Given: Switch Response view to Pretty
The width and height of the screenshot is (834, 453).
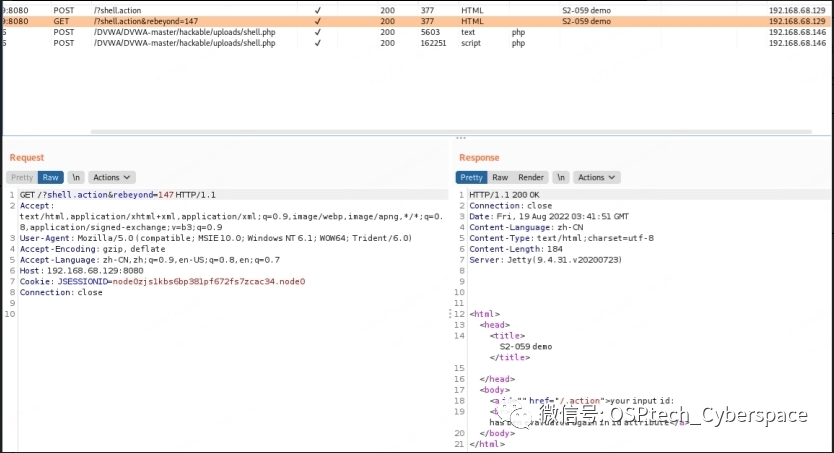Looking at the screenshot, I should coord(471,177).
